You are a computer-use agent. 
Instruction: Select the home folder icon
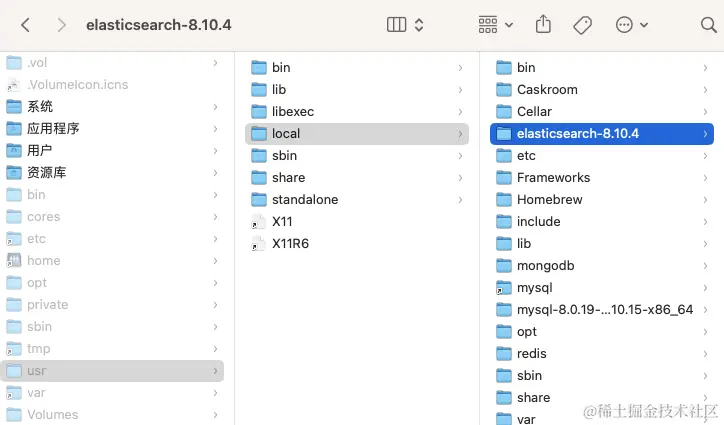click(15, 261)
